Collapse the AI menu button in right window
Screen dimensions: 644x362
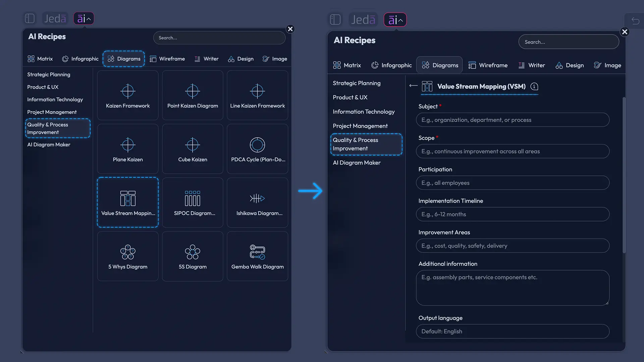coord(395,20)
